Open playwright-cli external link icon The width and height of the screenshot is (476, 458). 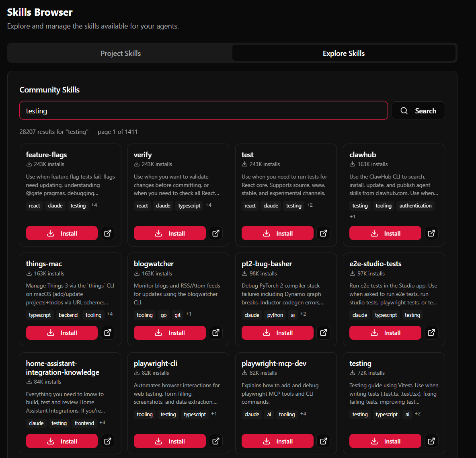point(215,441)
